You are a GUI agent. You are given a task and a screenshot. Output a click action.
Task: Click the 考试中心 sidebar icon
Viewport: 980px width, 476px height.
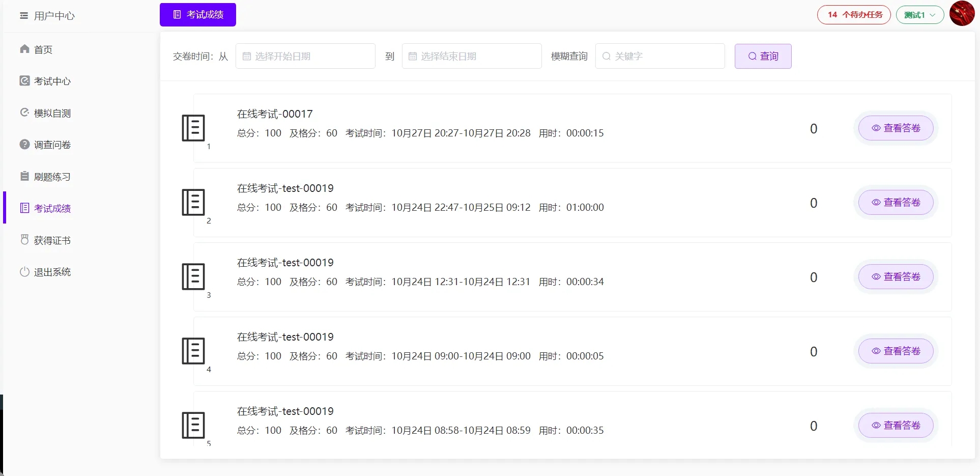pos(24,80)
